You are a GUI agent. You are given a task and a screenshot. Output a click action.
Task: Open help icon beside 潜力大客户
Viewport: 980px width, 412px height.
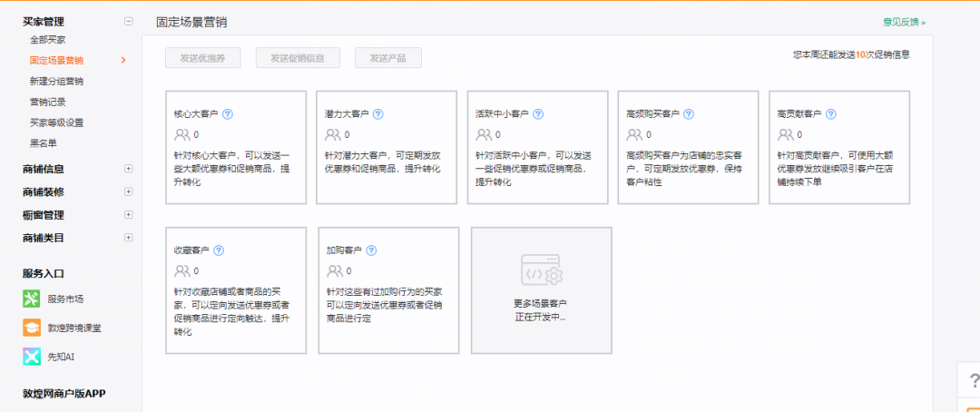[x=378, y=114]
